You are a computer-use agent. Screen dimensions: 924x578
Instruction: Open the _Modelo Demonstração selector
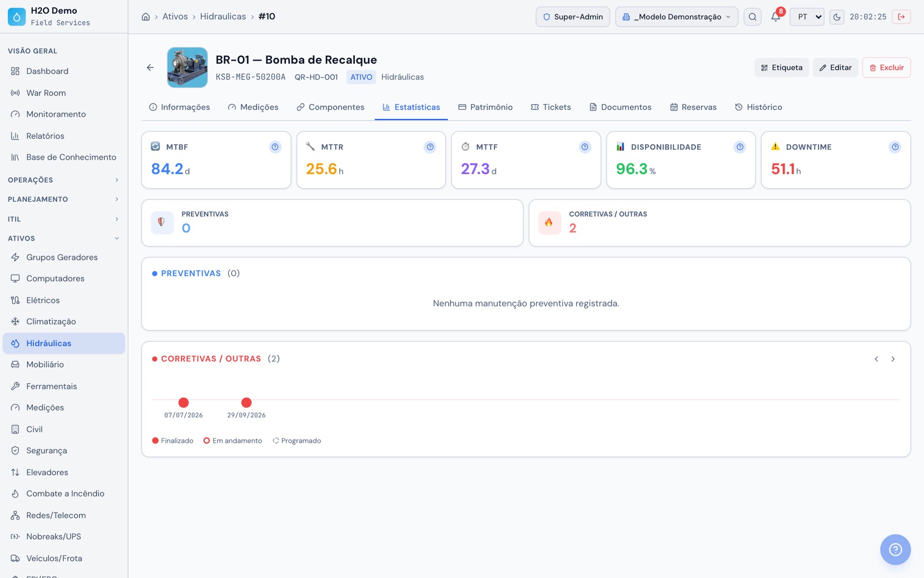pos(676,17)
